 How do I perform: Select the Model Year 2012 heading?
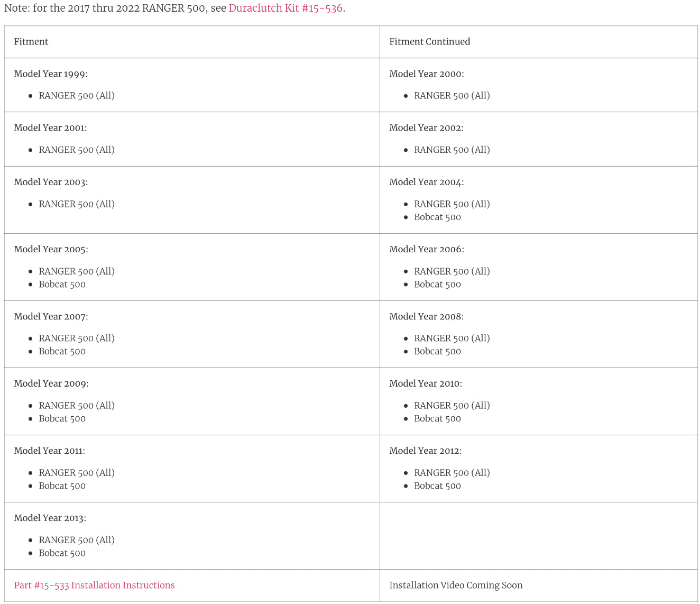(x=425, y=451)
